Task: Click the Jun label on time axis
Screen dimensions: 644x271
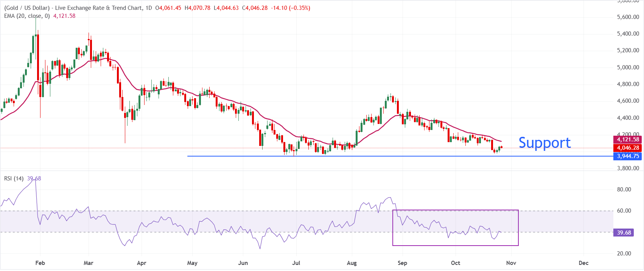Action: click(x=243, y=263)
